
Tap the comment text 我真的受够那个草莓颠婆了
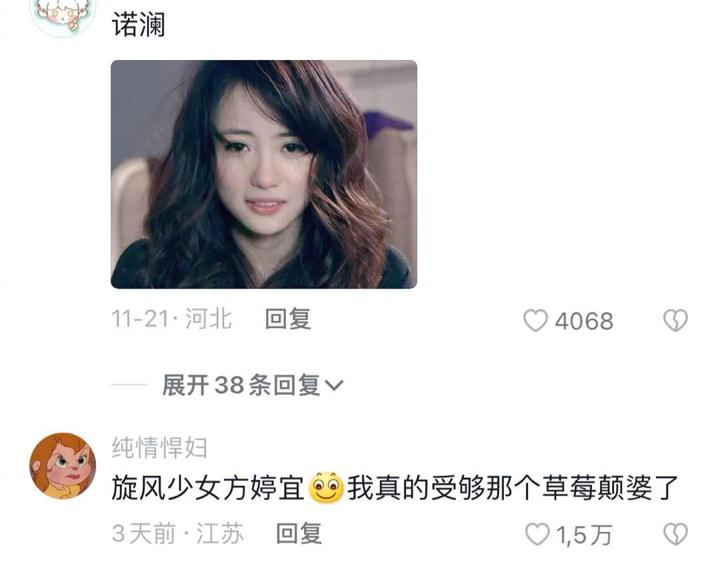click(513, 487)
